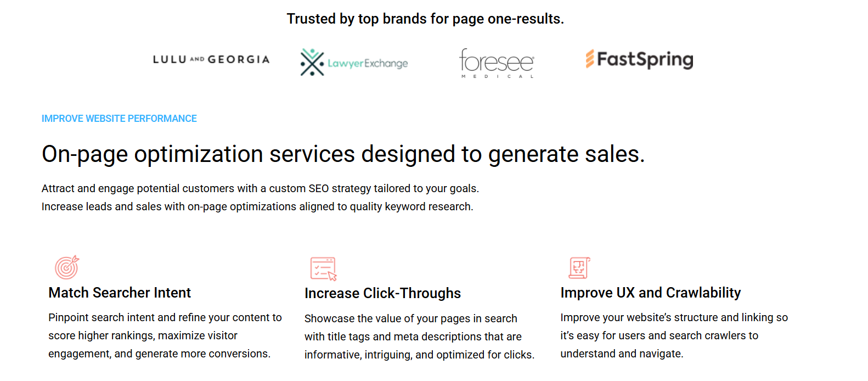Click the site structure blueprint icon
This screenshot has height=381, width=868.
coord(579,267)
